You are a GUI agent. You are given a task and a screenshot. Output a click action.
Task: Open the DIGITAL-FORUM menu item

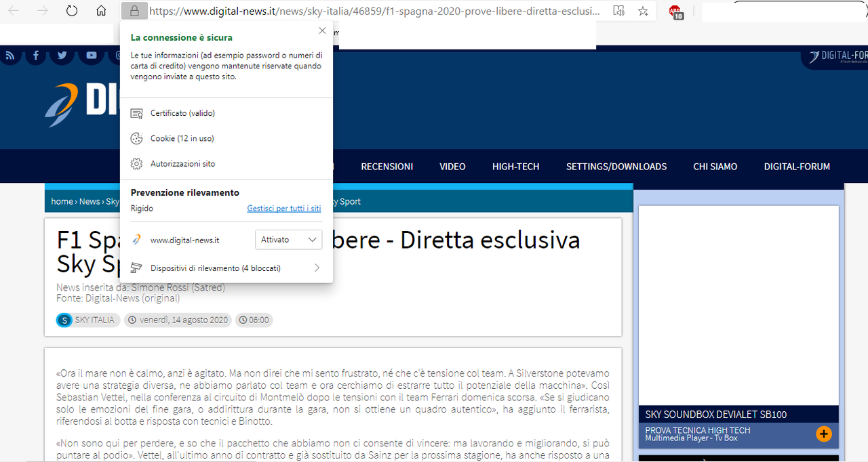[x=797, y=167]
